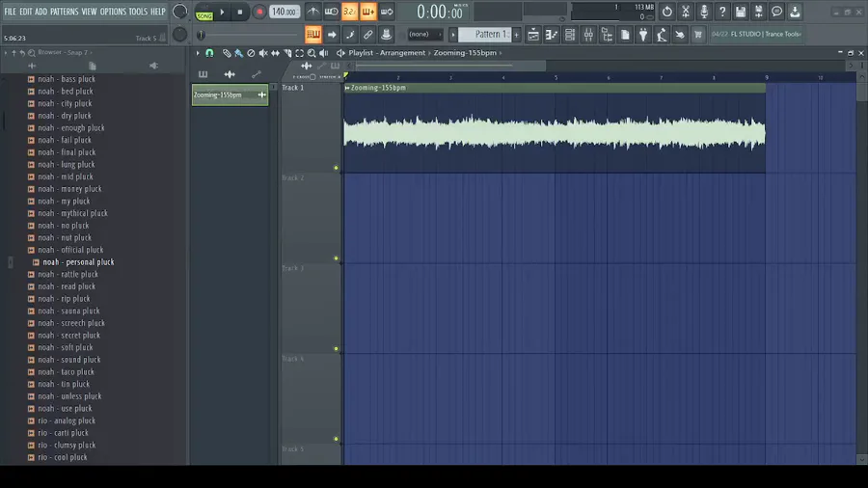Open the audio editor scissors icon
868x488 pixels.
click(x=686, y=12)
